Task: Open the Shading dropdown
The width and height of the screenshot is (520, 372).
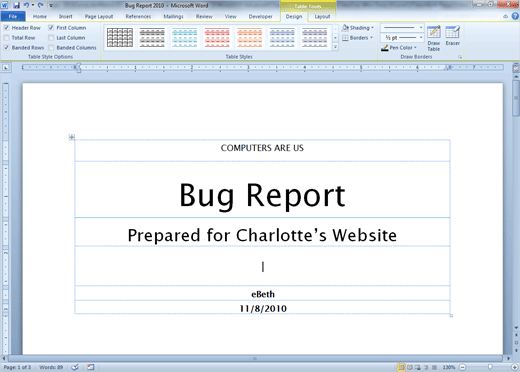Action: [x=358, y=28]
